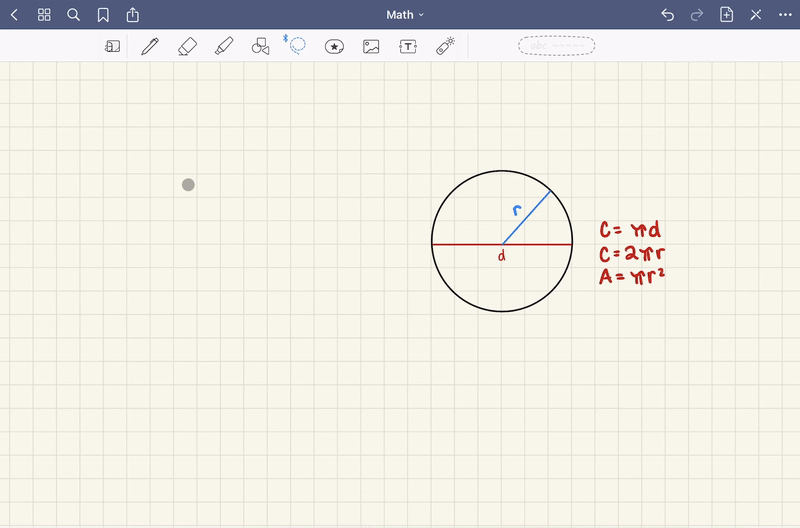Insert an image with Image tool
The width and height of the screenshot is (800, 528).
point(371,46)
